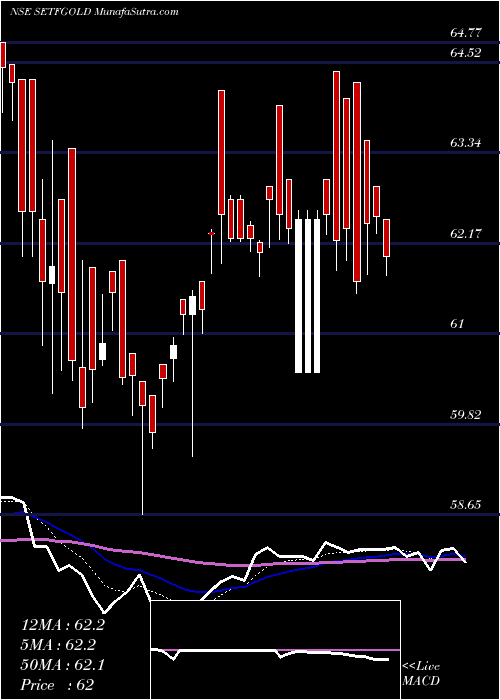Click the 5MA : 62.2 readout

click(x=58, y=645)
